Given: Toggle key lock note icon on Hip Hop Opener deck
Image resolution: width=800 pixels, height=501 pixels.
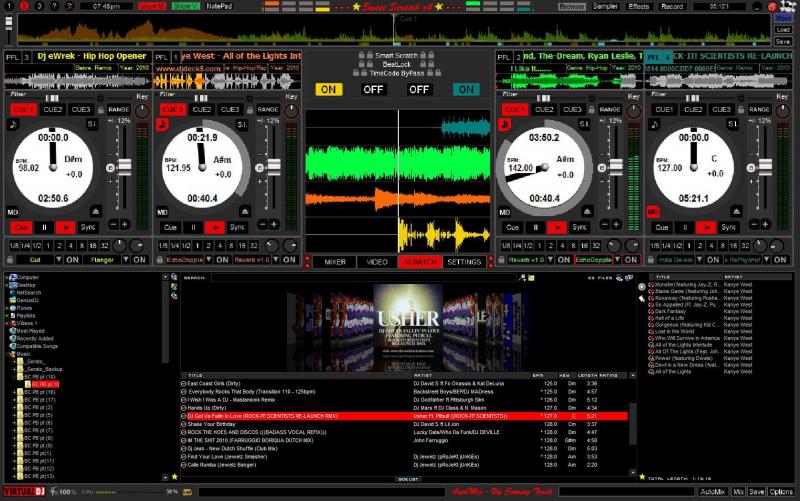Looking at the screenshot, I should pos(13,124).
